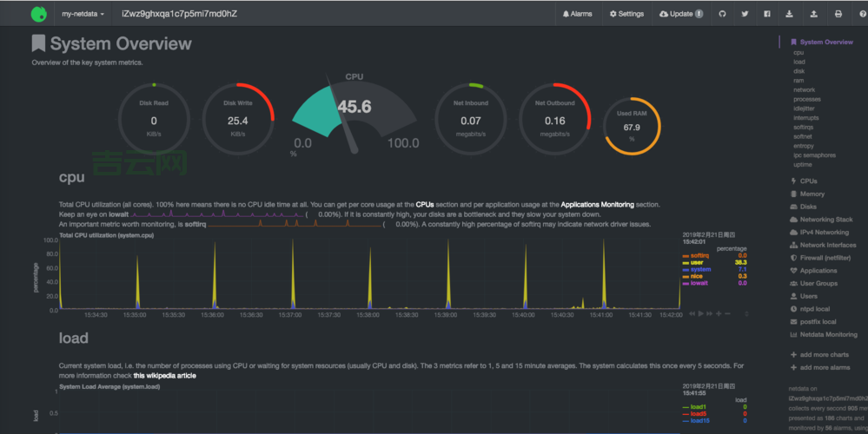Toggle the softirq dimension in the CPU legend

[x=700, y=255]
